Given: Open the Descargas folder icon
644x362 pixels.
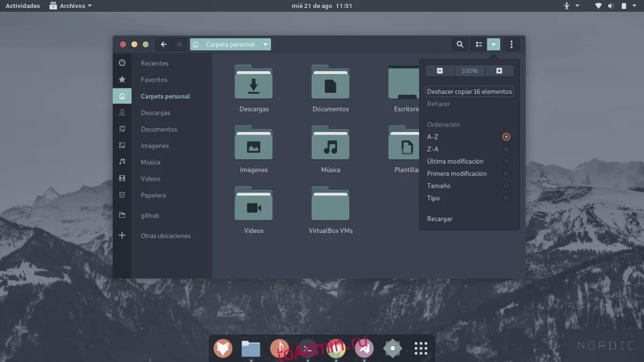Looking at the screenshot, I should point(254,82).
